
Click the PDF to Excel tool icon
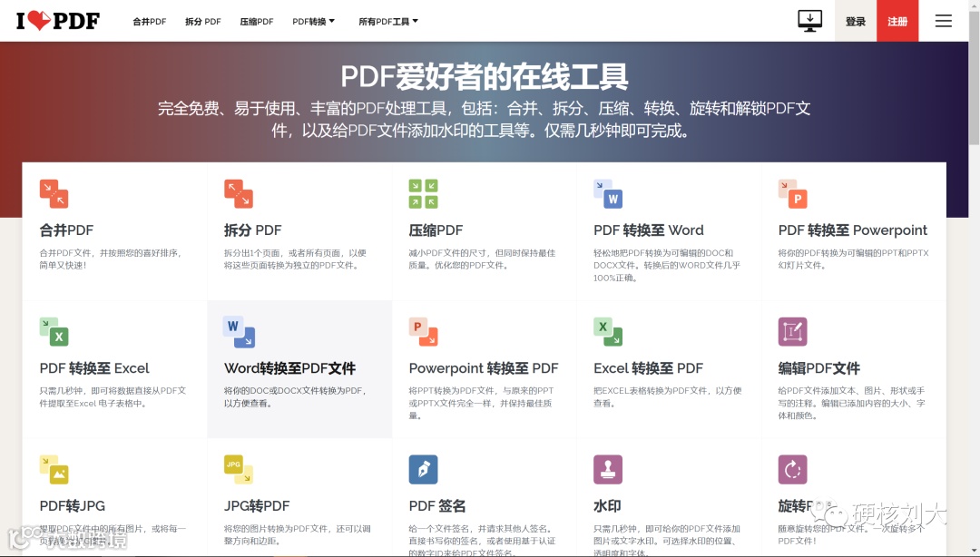click(54, 331)
